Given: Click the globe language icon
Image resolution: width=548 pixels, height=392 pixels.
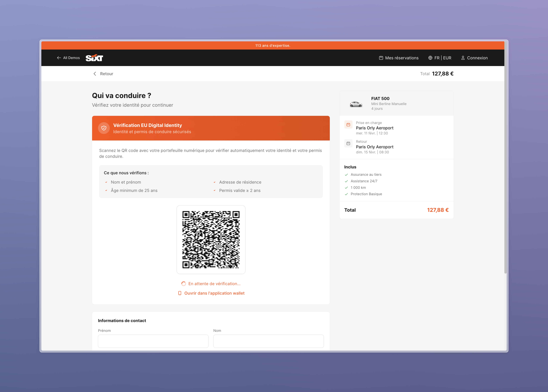Looking at the screenshot, I should coord(430,58).
